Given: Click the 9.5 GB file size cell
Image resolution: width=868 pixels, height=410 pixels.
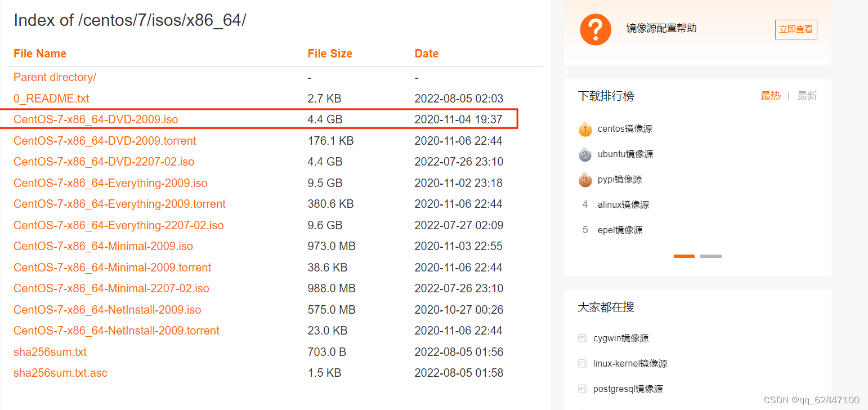Looking at the screenshot, I should point(325,183).
